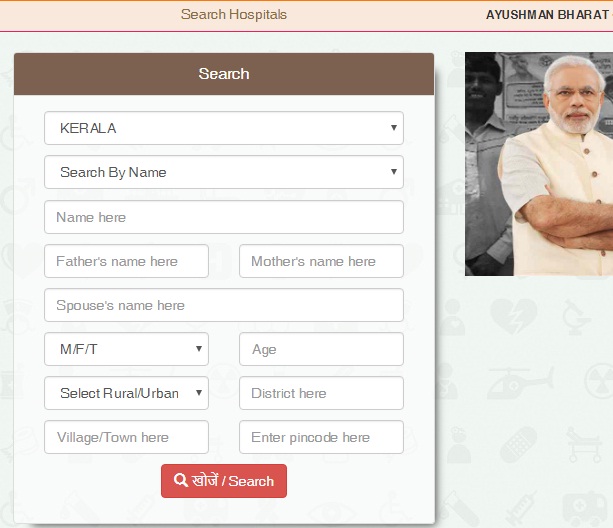Image resolution: width=613 pixels, height=528 pixels.
Task: Select the Mother's name here field
Action: [x=321, y=261]
